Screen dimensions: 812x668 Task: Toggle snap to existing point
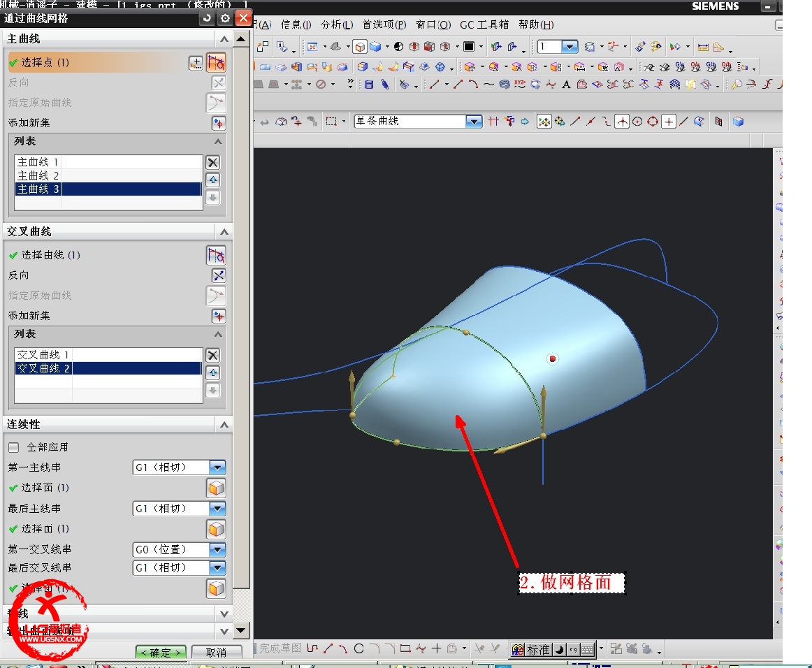click(669, 122)
